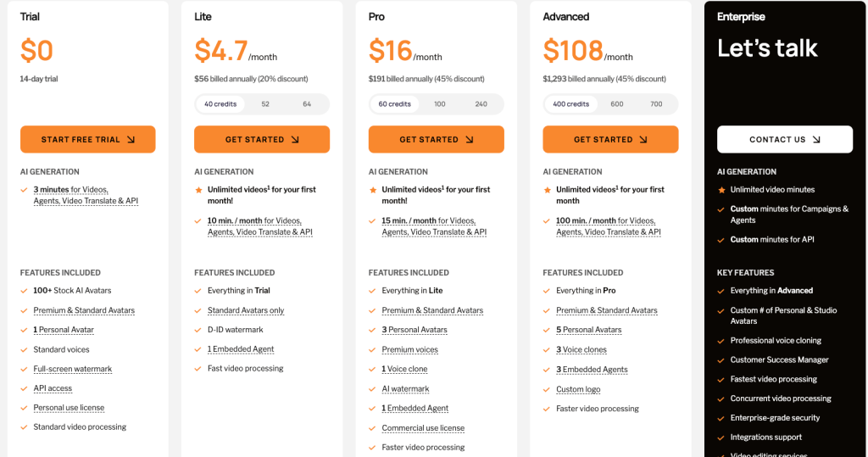Select 240 credits in the Pro plan

(x=481, y=104)
